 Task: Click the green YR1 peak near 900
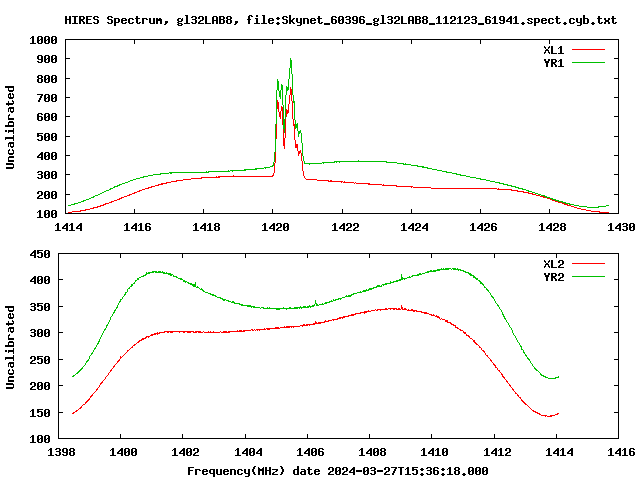(x=290, y=60)
